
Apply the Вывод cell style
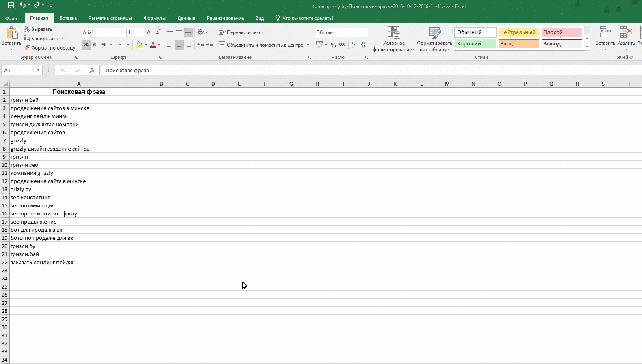pos(562,43)
